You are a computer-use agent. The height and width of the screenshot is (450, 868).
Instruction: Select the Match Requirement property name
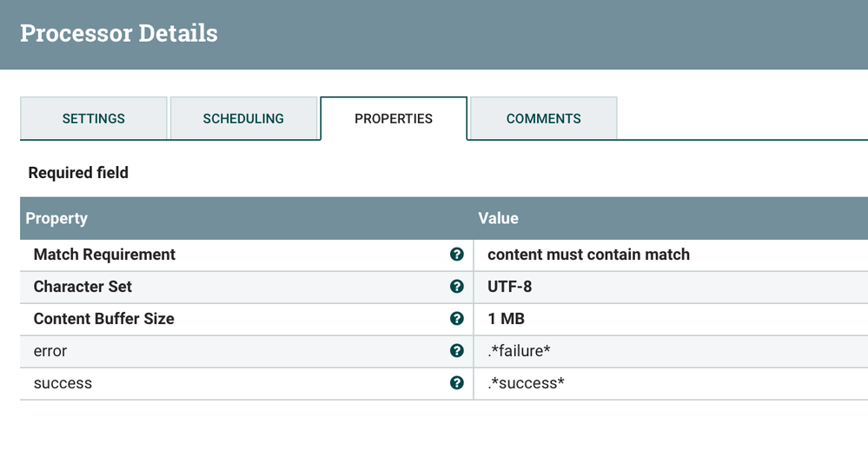pos(104,255)
